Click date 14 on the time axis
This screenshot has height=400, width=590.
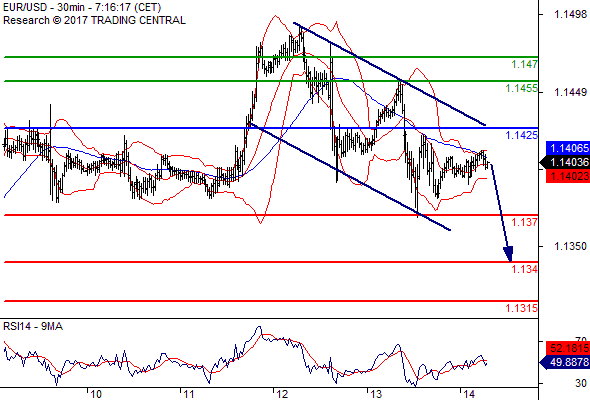click(x=469, y=394)
